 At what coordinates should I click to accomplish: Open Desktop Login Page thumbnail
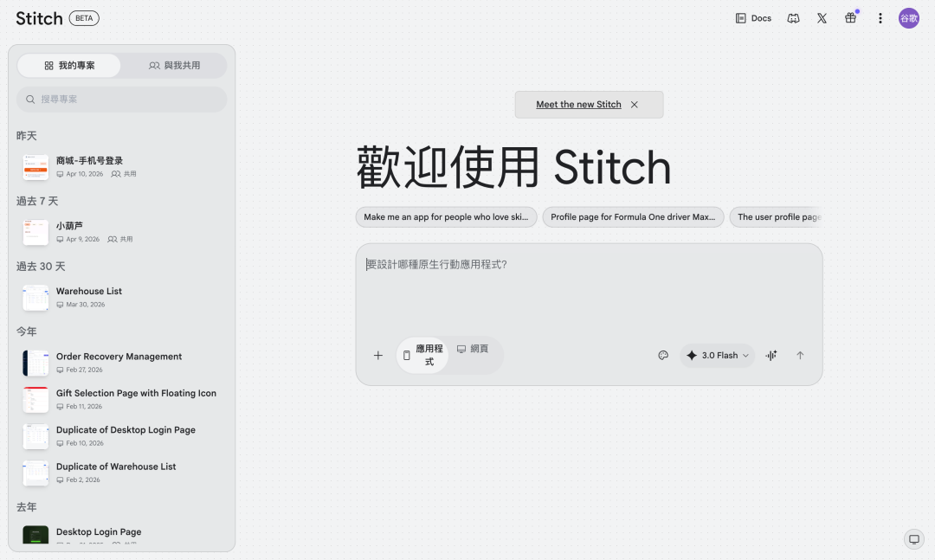click(35, 534)
